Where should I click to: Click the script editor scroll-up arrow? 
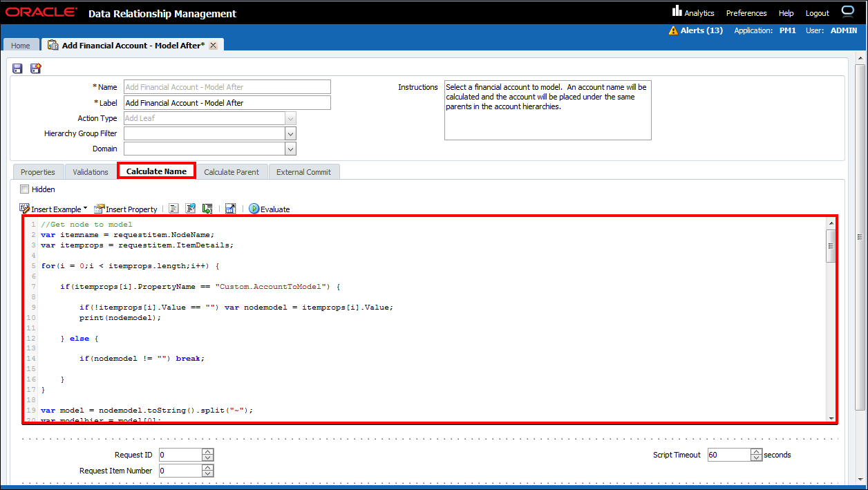[831, 223]
